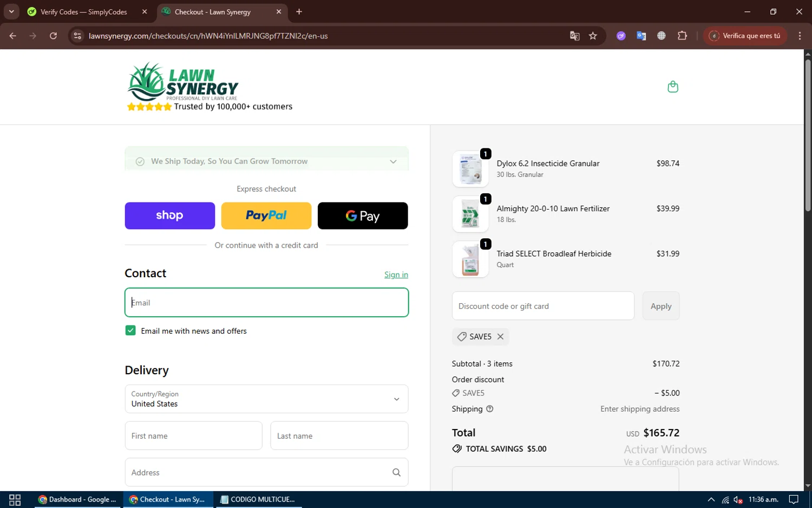Close the Verify Codes SimplyCodes tab
Viewport: 812px width, 508px height.
point(145,11)
